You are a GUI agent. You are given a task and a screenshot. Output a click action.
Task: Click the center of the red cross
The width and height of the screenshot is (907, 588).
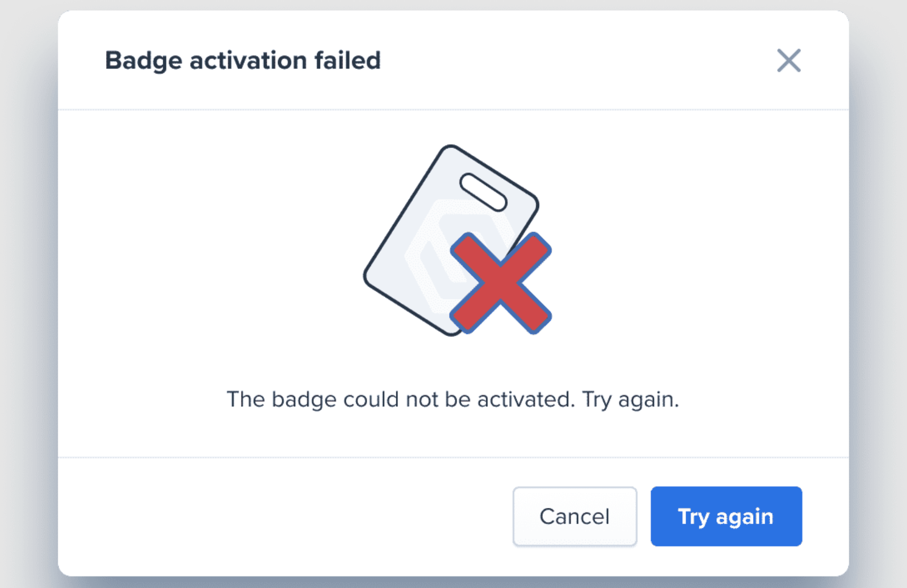(x=501, y=283)
